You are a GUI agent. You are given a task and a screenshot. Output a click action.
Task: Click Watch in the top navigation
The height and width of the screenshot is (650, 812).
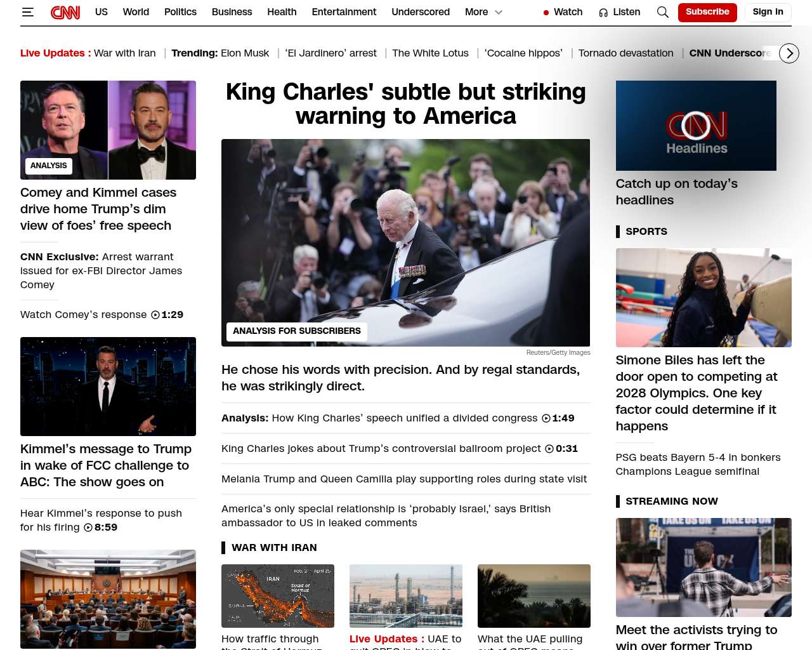tap(568, 12)
